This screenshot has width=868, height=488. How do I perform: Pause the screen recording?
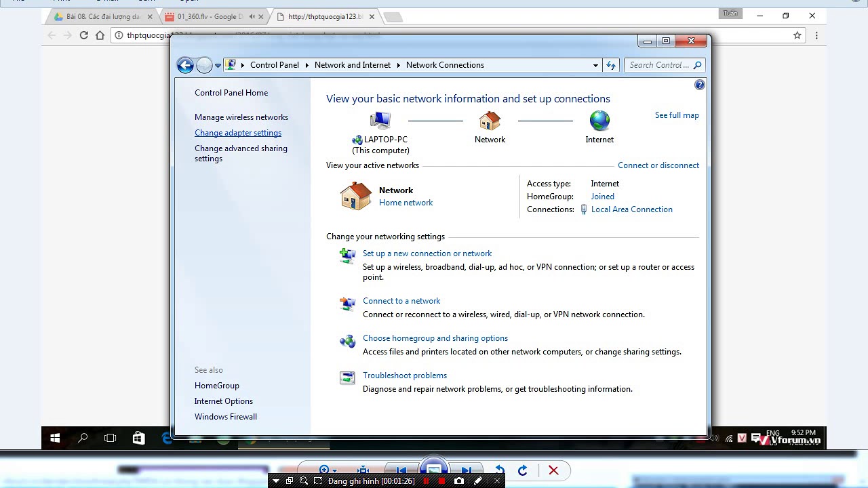click(426, 481)
